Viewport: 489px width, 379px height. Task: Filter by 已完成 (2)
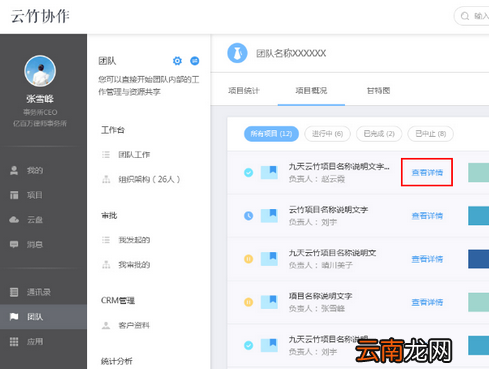(379, 134)
